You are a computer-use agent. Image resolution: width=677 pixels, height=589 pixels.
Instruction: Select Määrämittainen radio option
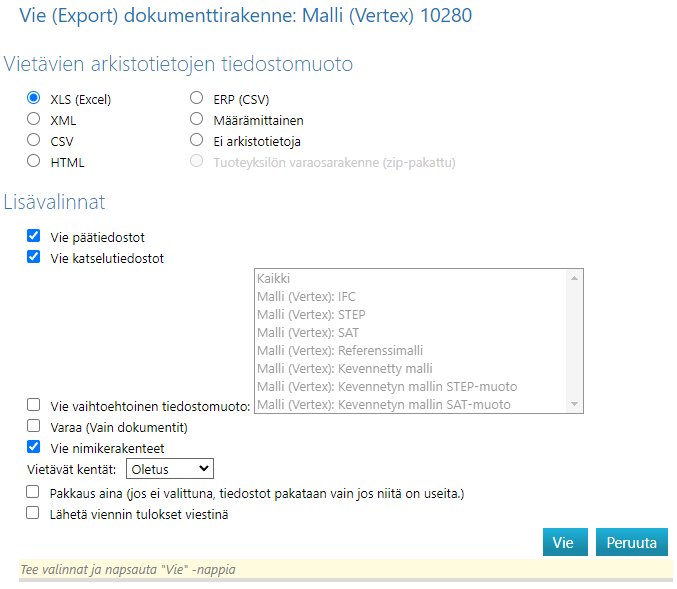coord(196,119)
